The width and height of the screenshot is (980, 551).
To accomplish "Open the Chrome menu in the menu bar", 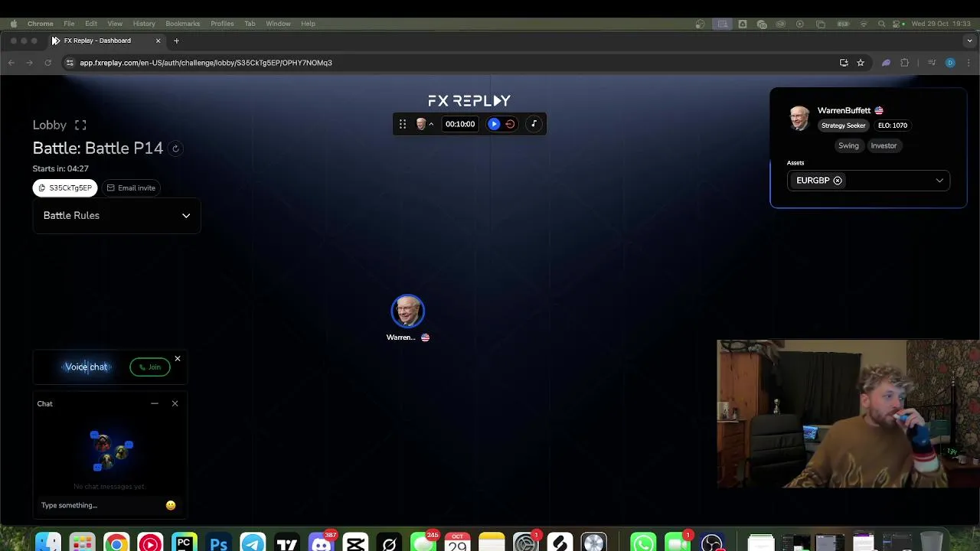I will pyautogui.click(x=41, y=24).
